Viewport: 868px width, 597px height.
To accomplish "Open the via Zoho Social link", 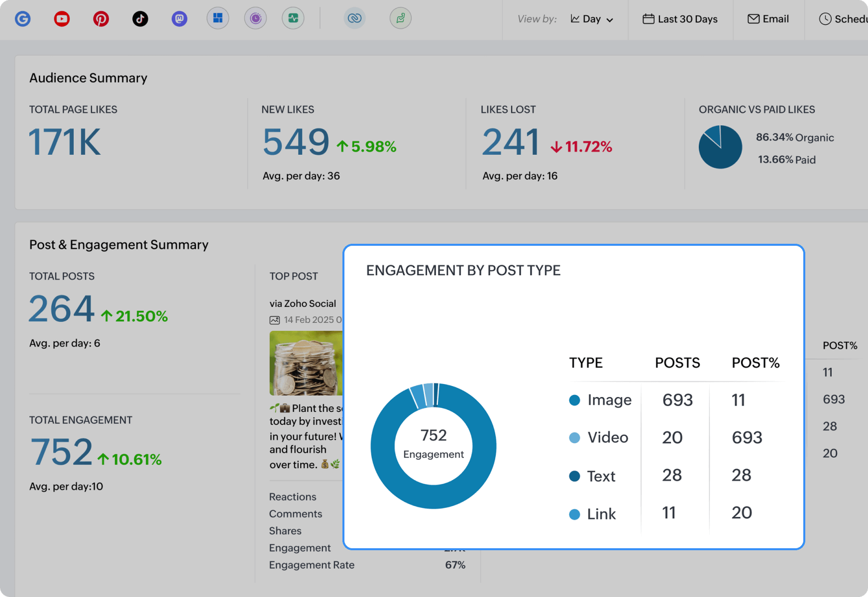I will pos(303,303).
